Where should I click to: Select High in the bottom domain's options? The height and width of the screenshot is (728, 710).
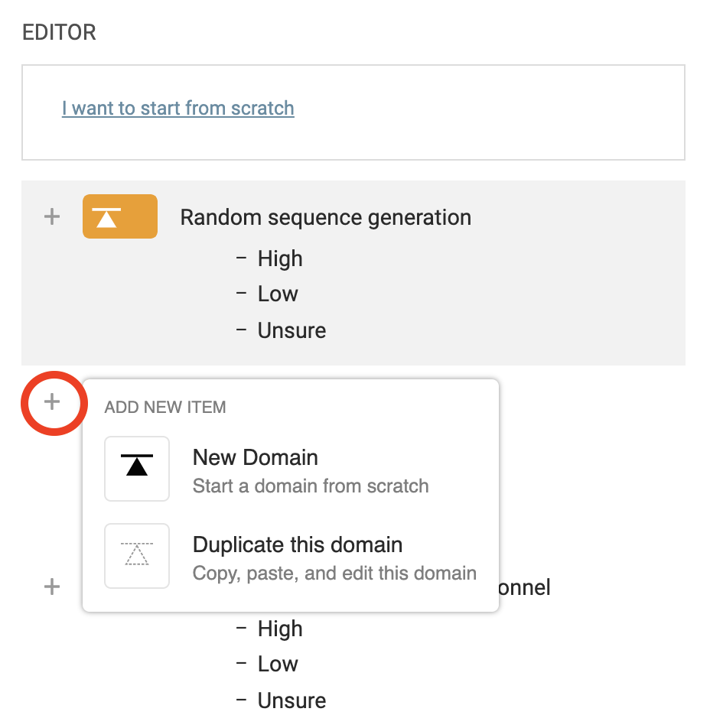pyautogui.click(x=280, y=629)
